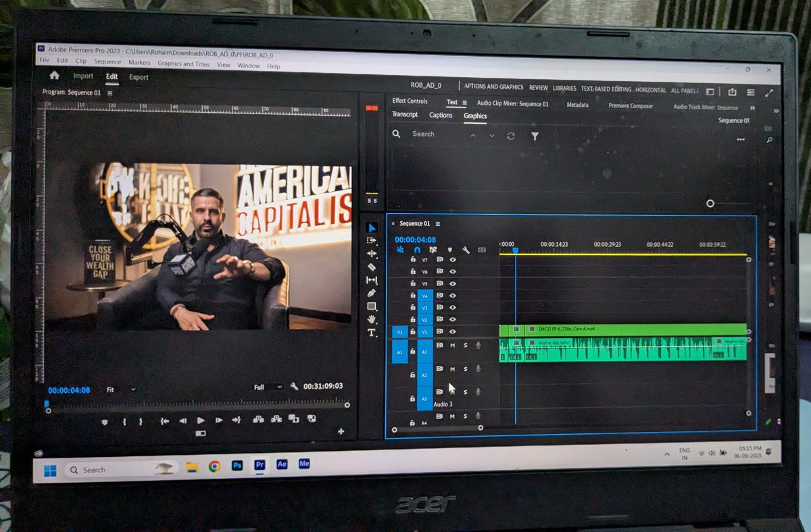Viewport: 811px width, 532px height.
Task: Click Mark Out button in Program monitor
Action: pyautogui.click(x=141, y=420)
